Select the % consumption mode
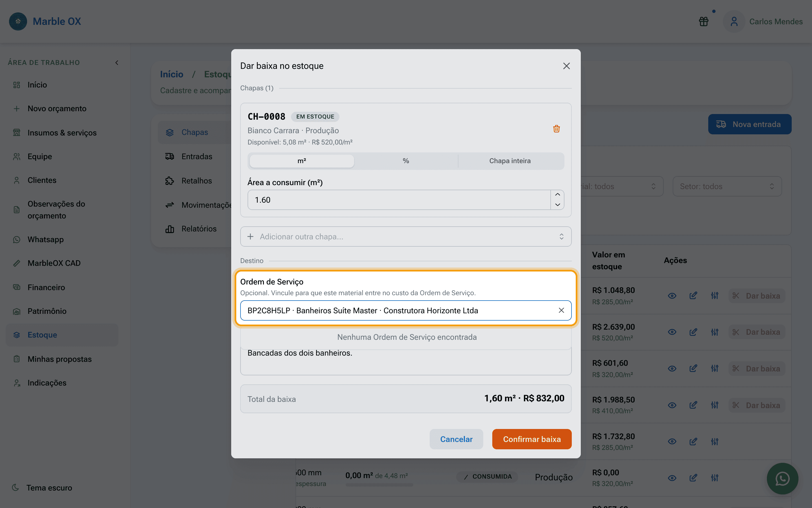Image resolution: width=812 pixels, height=508 pixels. click(x=406, y=161)
